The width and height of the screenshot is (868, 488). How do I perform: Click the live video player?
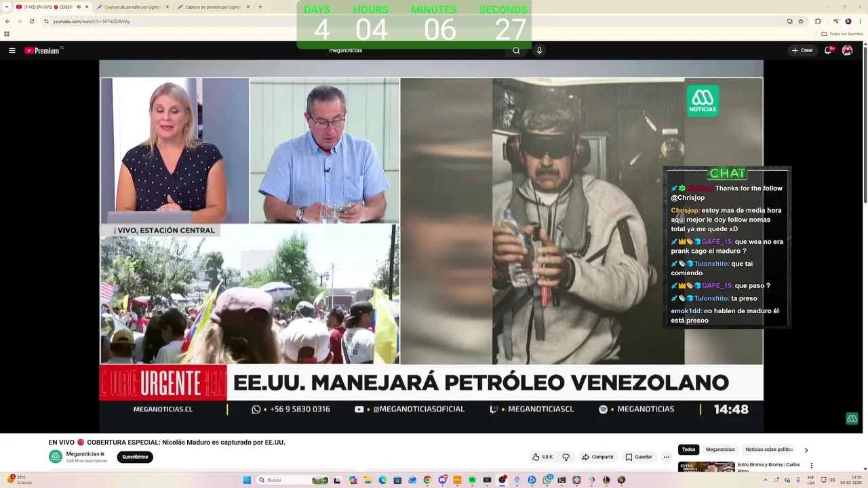coord(431,246)
